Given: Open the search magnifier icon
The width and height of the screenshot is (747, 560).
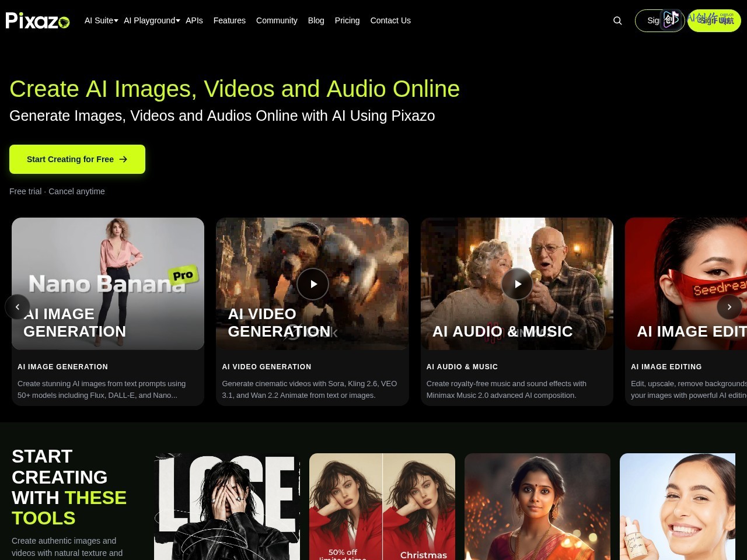Looking at the screenshot, I should tap(617, 20).
